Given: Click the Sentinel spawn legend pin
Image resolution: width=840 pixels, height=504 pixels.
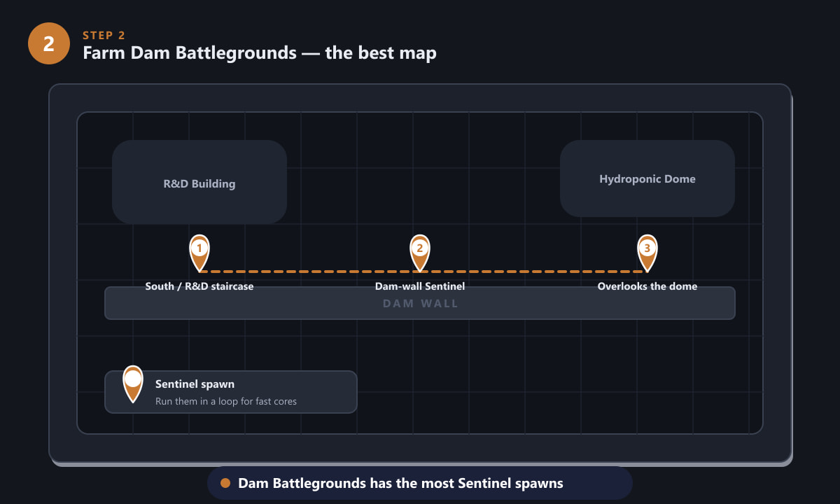Looking at the screenshot, I should [133, 384].
